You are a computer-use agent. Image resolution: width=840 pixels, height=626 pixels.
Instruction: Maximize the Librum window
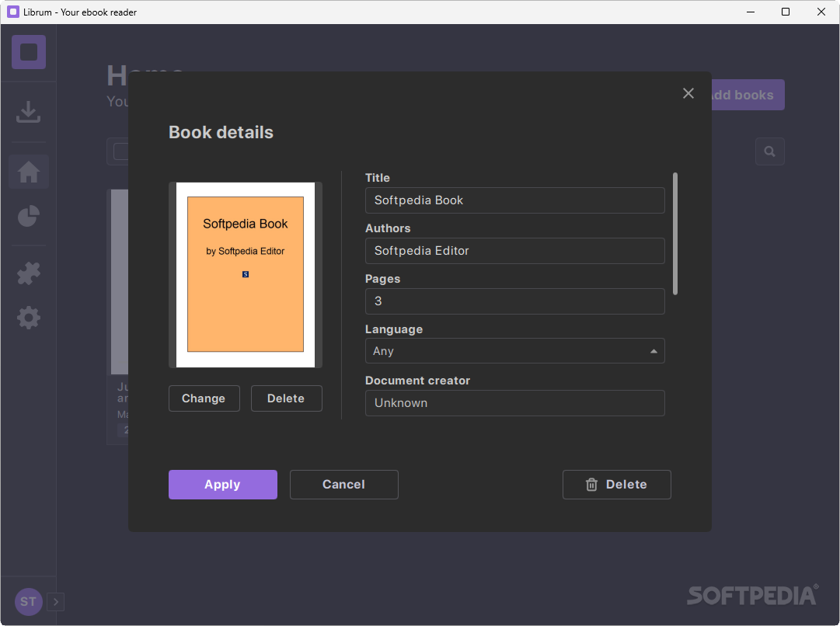point(786,12)
